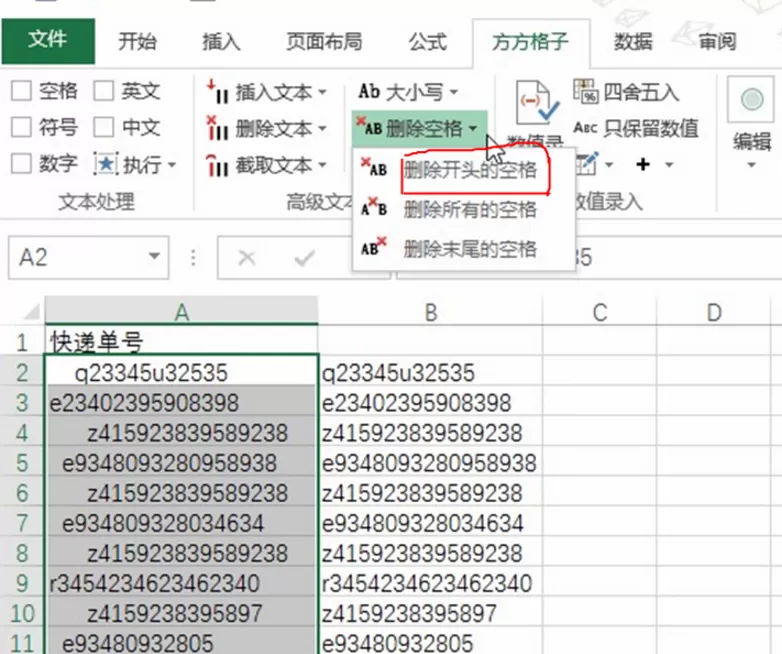Select column B header
Screen dimensions: 782x654
[431, 312]
